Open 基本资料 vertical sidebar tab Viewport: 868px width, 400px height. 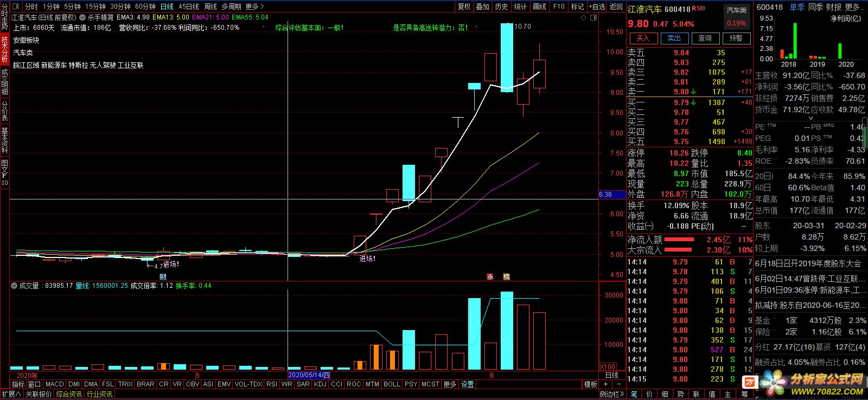[x=4, y=140]
